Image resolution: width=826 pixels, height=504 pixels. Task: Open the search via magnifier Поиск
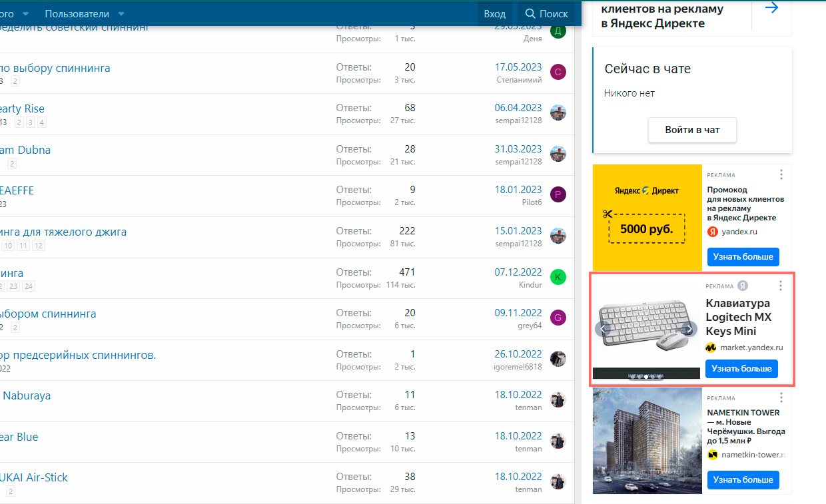point(546,13)
